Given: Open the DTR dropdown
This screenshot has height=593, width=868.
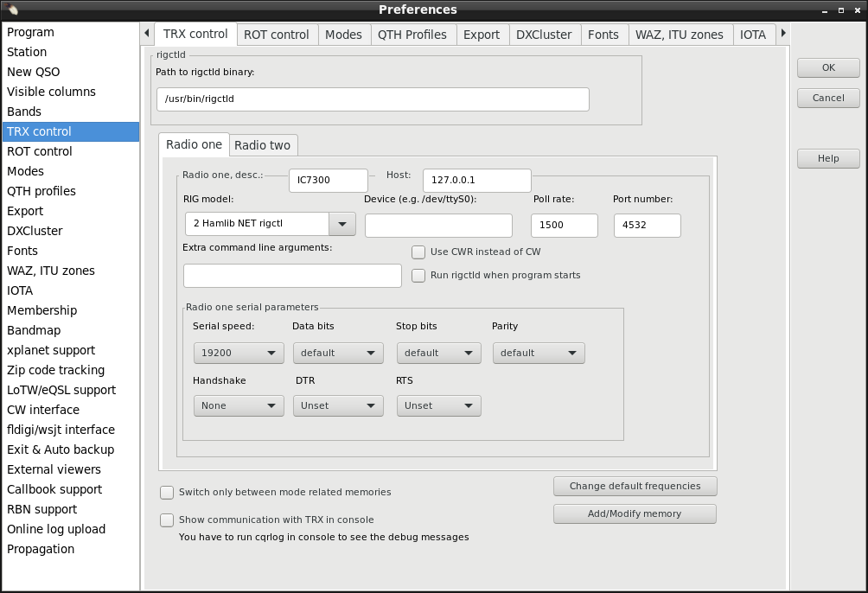Looking at the screenshot, I should coord(338,406).
